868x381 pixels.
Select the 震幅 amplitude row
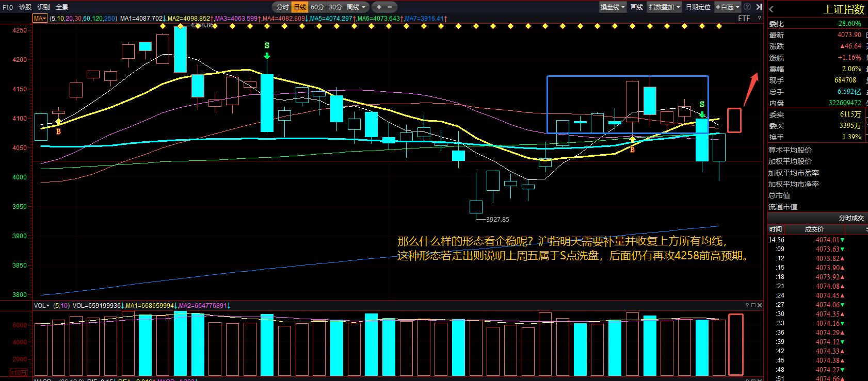click(x=817, y=69)
